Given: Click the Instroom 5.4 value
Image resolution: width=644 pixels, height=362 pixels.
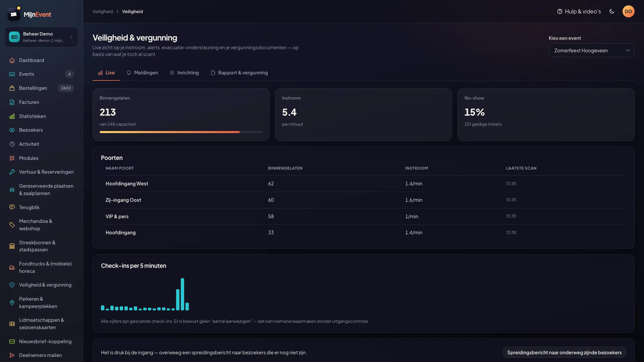Looking at the screenshot, I should click(289, 112).
